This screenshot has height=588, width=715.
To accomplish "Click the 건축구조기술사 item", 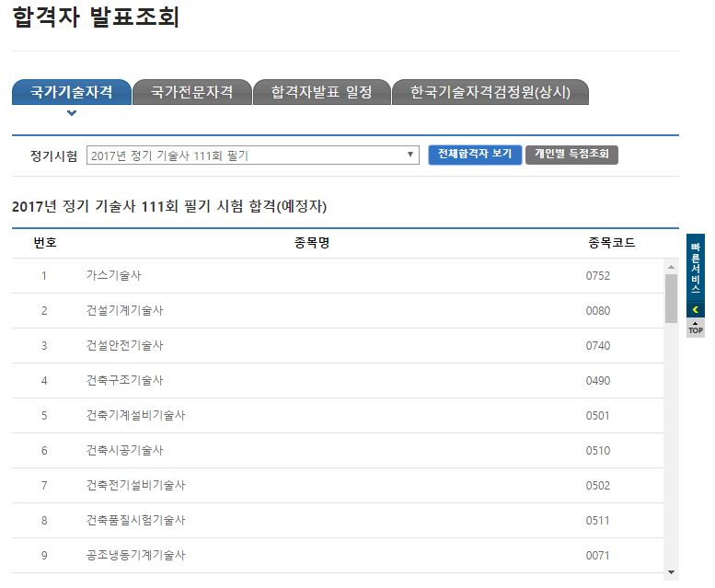I will point(125,380).
